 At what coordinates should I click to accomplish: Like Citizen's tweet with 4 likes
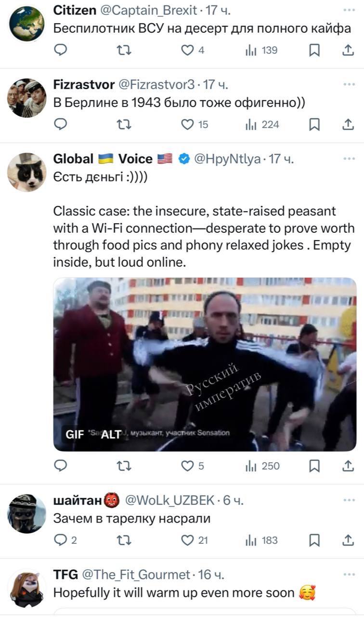187,50
